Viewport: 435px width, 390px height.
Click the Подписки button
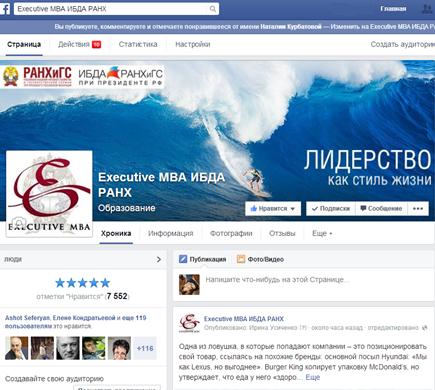click(x=331, y=209)
